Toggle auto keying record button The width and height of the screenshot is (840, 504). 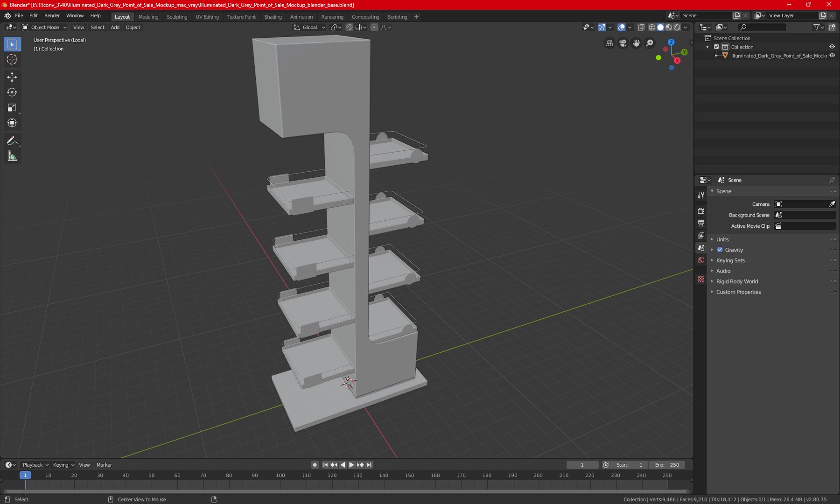[x=315, y=465]
